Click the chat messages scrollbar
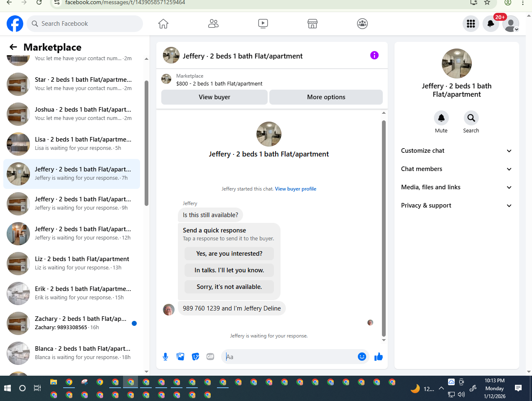Image resolution: width=532 pixels, height=401 pixels. tap(384, 228)
